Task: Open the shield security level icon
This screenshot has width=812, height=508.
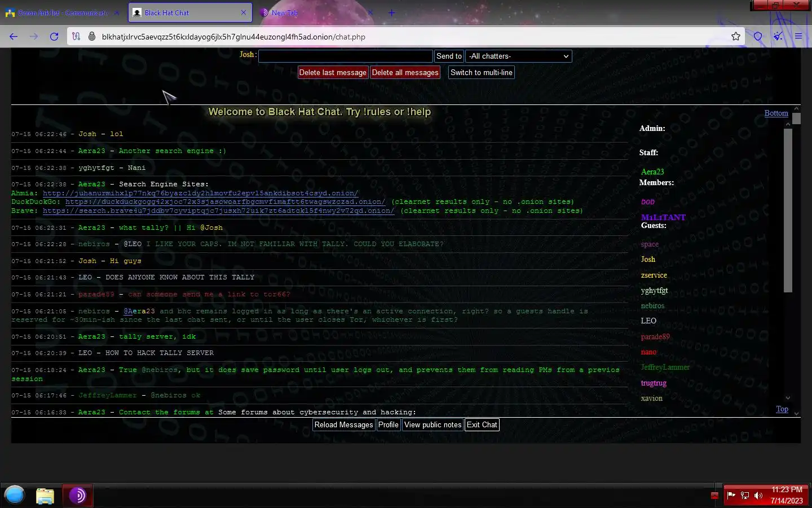Action: (x=758, y=37)
